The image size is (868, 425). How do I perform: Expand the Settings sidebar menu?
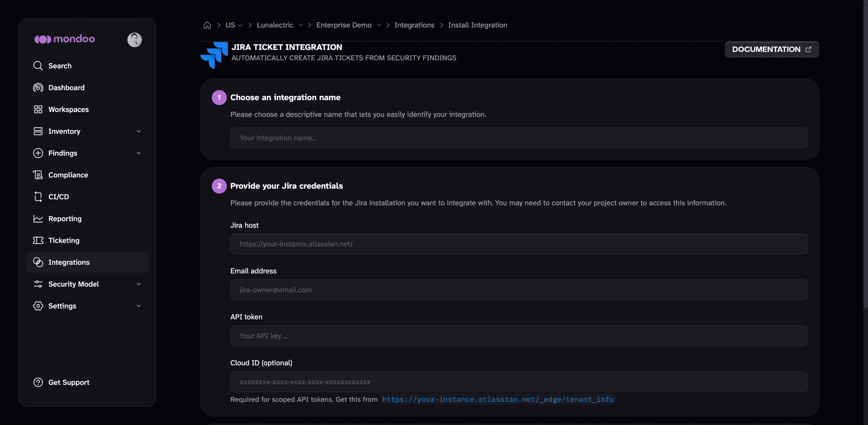point(139,306)
